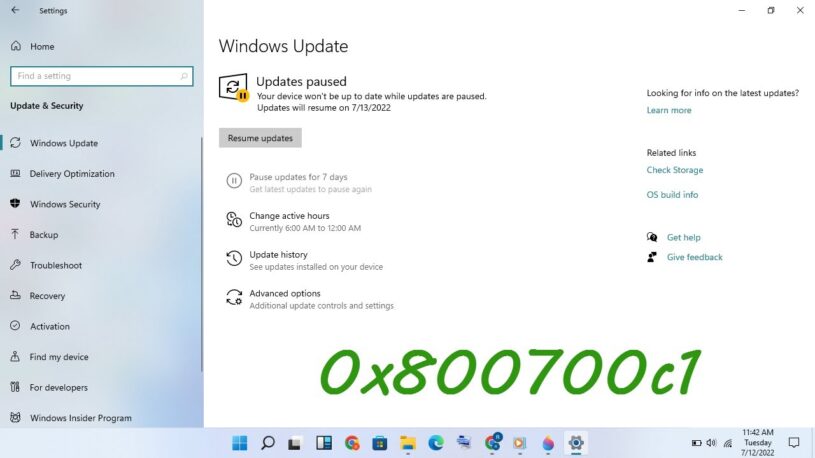
Task: Open the notification center icon
Action: (x=794, y=442)
